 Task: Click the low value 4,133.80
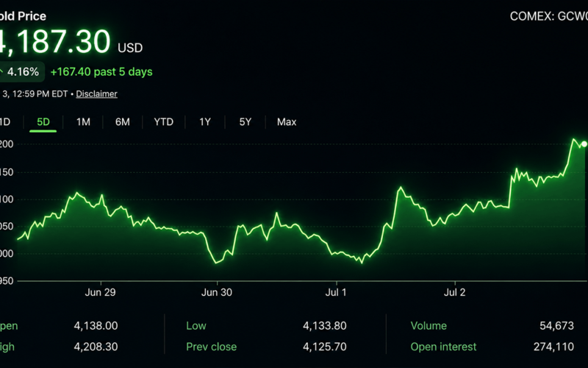325,325
